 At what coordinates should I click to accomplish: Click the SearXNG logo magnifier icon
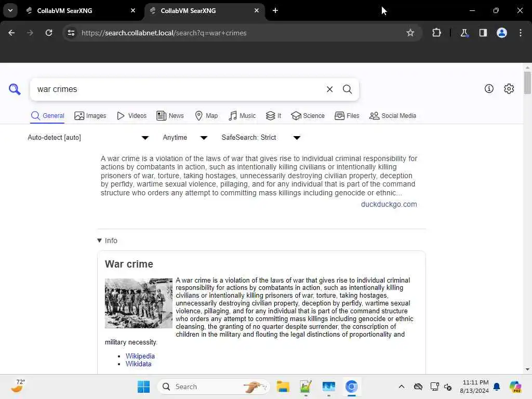point(15,89)
